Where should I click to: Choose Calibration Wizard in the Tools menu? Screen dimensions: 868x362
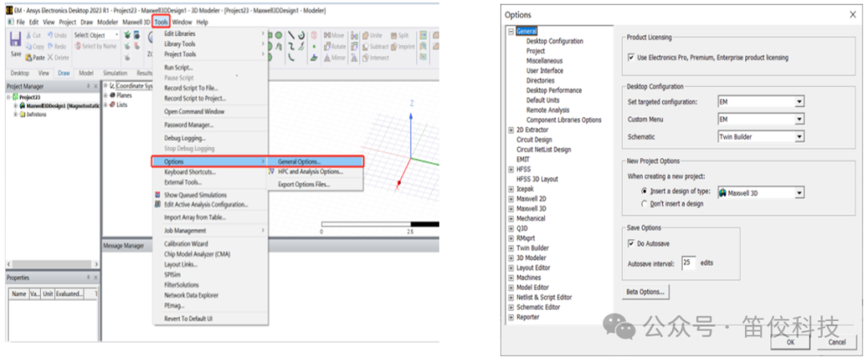(x=211, y=244)
